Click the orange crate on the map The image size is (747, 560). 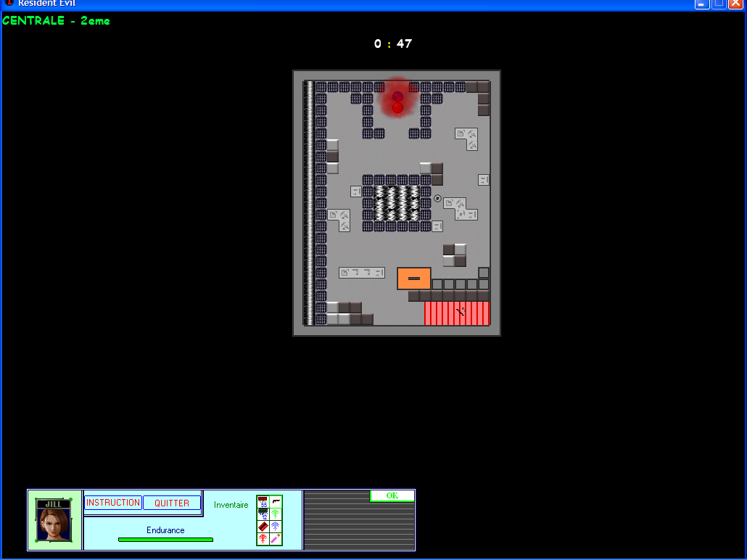[414, 279]
